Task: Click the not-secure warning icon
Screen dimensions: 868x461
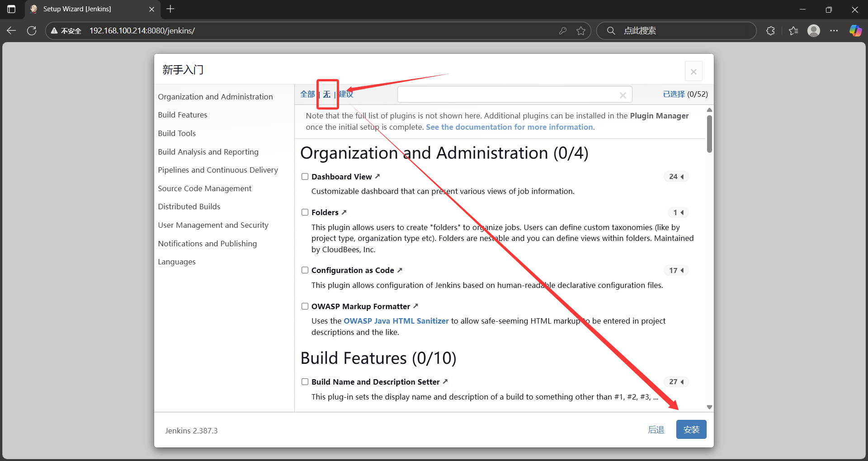Action: pos(54,31)
